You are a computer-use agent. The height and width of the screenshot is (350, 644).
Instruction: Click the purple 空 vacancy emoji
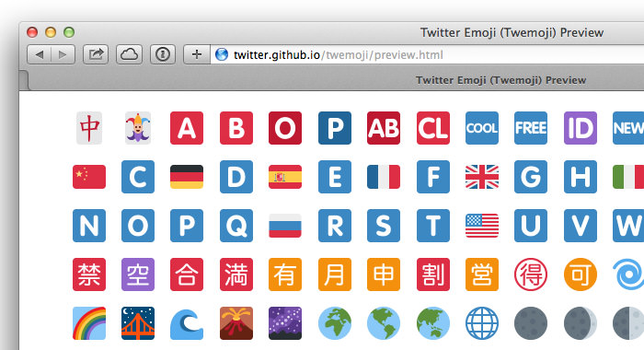(138, 274)
